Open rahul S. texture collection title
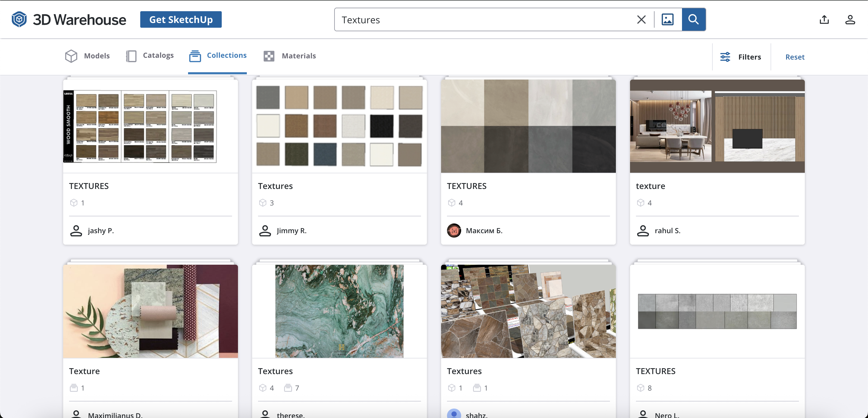The image size is (868, 418). tap(650, 186)
